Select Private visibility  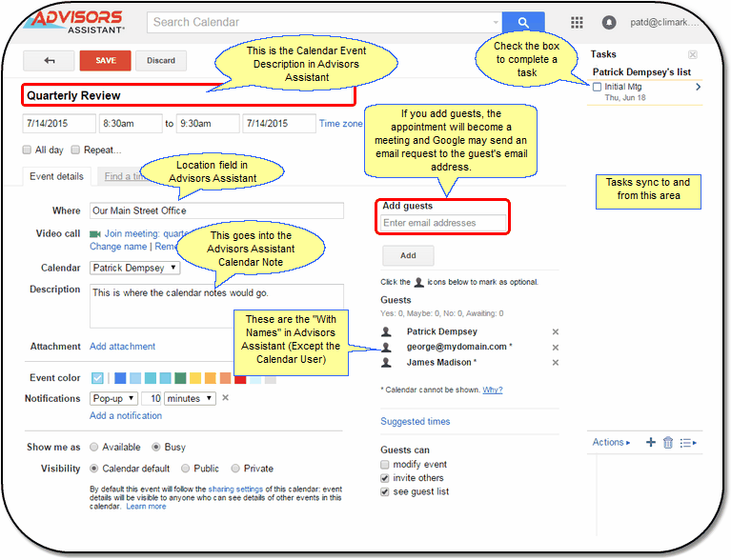(235, 469)
